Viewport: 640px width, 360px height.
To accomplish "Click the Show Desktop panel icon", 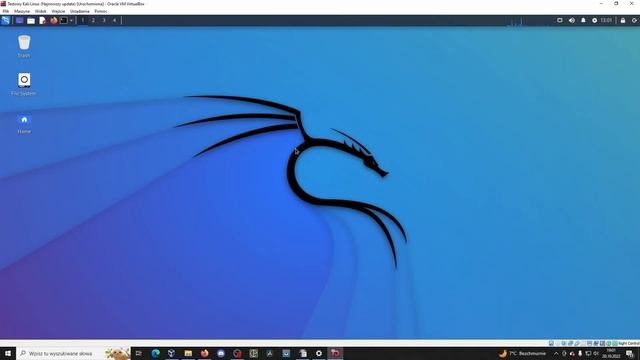I will (x=19, y=20).
